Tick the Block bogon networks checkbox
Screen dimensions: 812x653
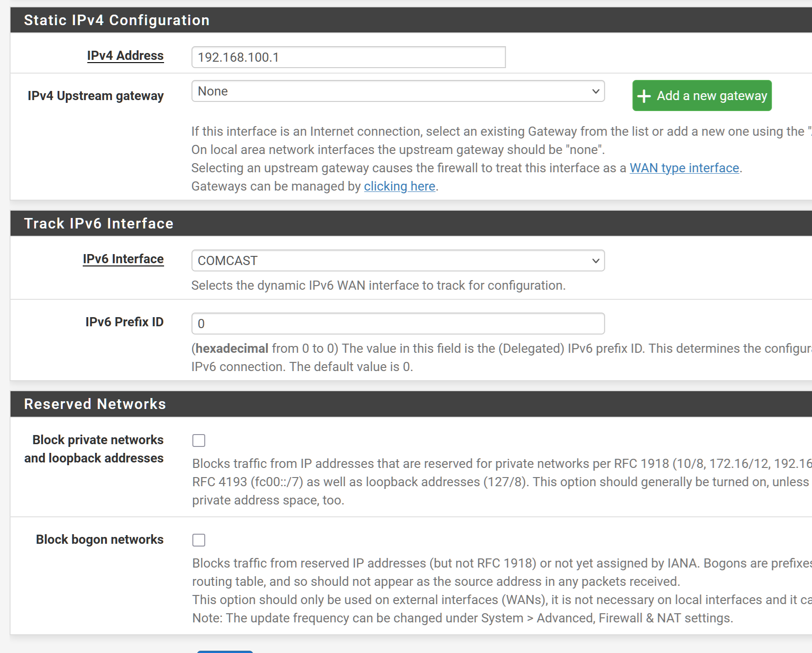click(x=199, y=540)
